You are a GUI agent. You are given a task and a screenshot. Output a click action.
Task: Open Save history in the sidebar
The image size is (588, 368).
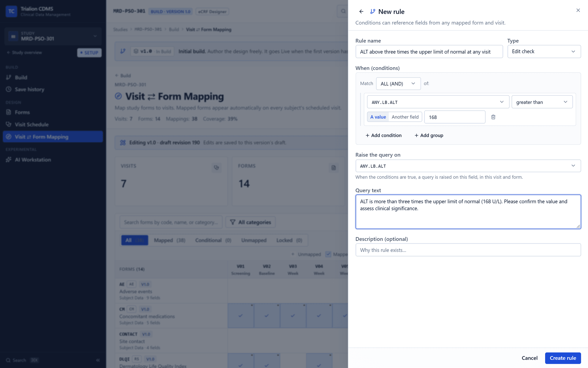pos(53,89)
